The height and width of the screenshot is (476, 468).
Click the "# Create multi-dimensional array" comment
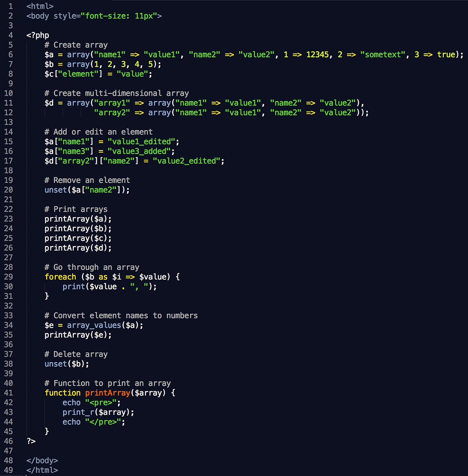coord(117,93)
